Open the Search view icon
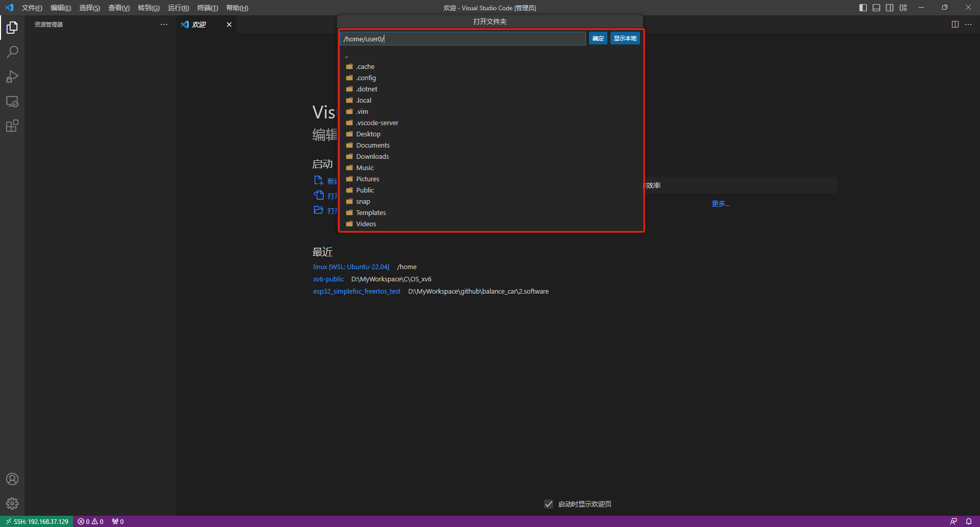The height and width of the screenshot is (527, 980). [12, 52]
